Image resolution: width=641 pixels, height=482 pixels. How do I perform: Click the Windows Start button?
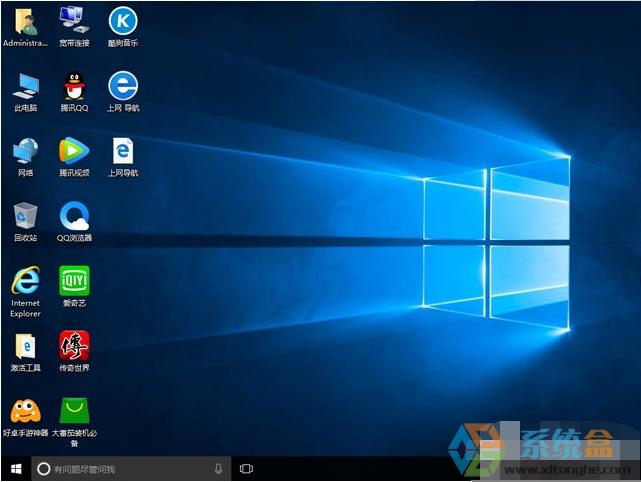pos(15,468)
